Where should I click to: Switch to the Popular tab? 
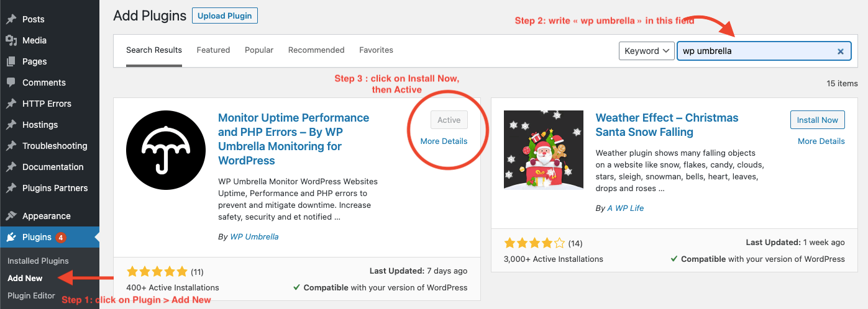(x=259, y=50)
